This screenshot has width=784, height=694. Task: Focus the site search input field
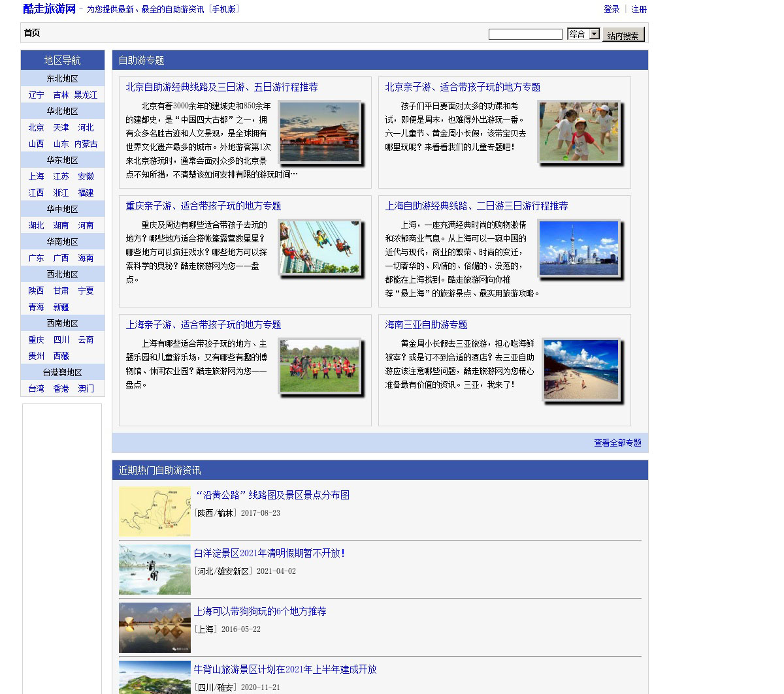[x=525, y=34]
